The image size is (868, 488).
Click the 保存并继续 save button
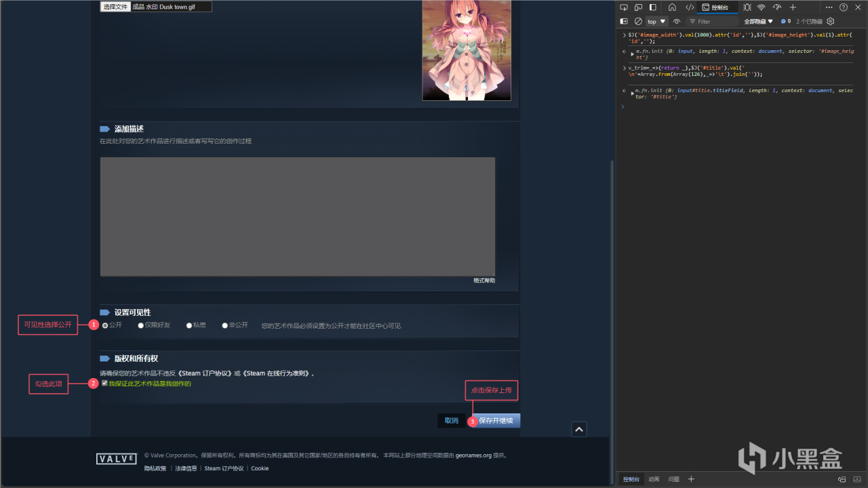(496, 421)
